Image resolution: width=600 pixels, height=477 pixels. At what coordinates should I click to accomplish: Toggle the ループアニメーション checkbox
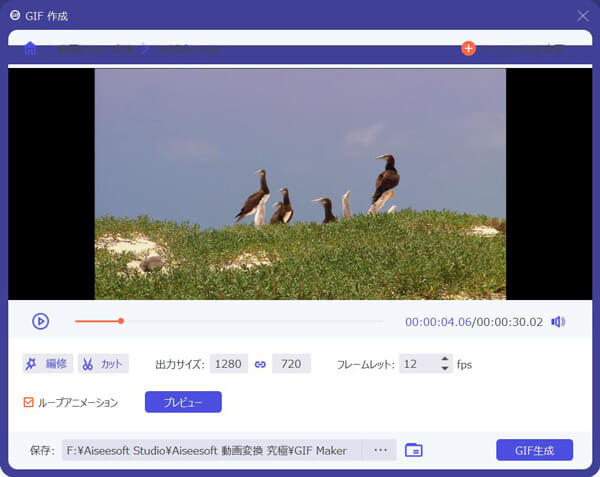click(29, 402)
